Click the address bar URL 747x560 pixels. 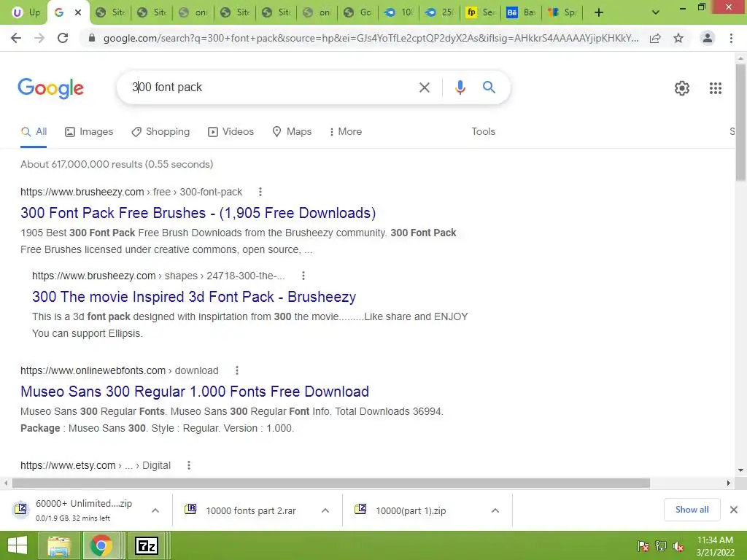click(371, 38)
